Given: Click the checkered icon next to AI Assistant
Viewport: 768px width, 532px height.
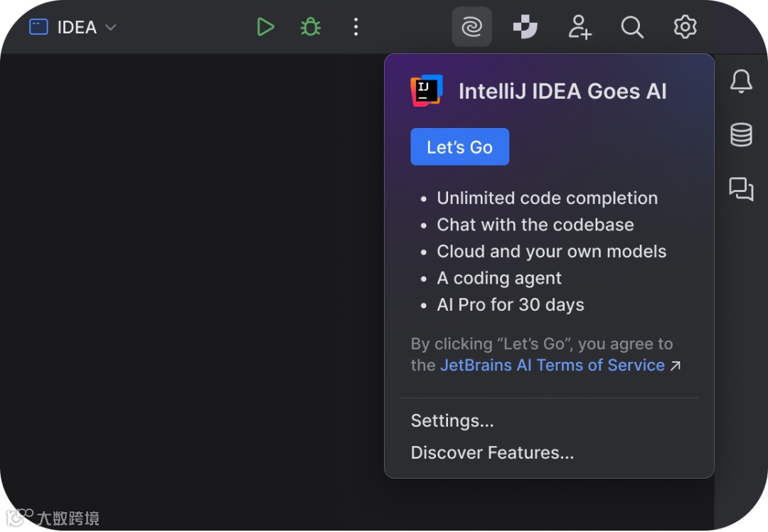Looking at the screenshot, I should (x=525, y=28).
